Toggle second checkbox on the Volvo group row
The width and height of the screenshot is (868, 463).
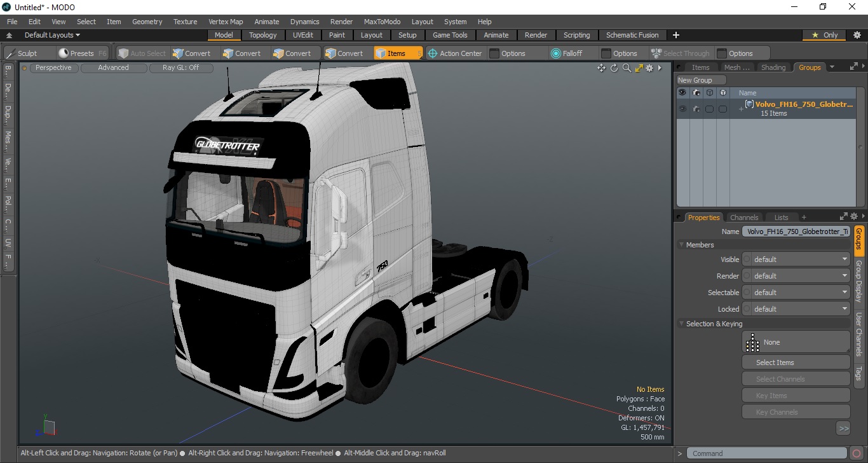(x=722, y=109)
